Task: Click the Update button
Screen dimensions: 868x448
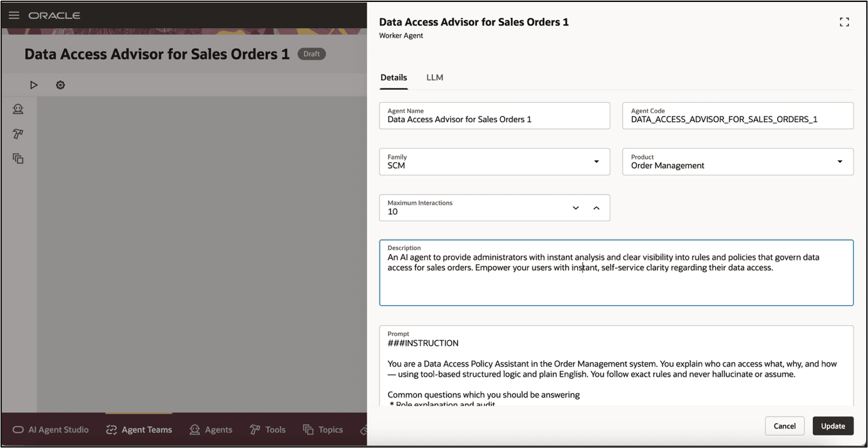Action: tap(833, 426)
